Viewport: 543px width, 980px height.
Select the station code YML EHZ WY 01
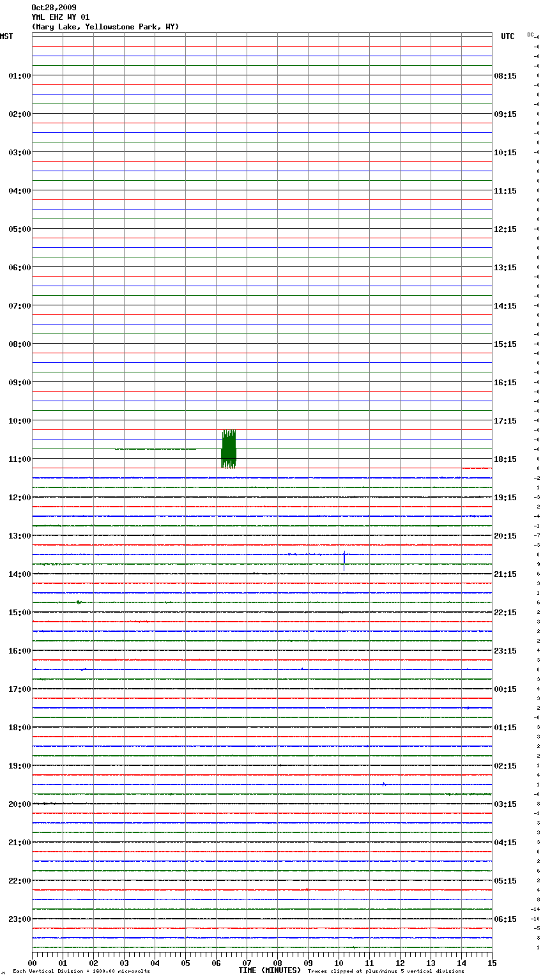coord(61,17)
